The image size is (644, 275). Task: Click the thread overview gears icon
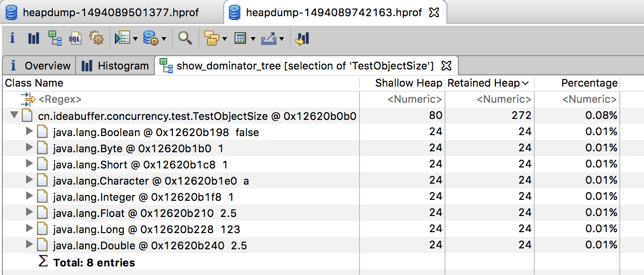[x=96, y=39]
